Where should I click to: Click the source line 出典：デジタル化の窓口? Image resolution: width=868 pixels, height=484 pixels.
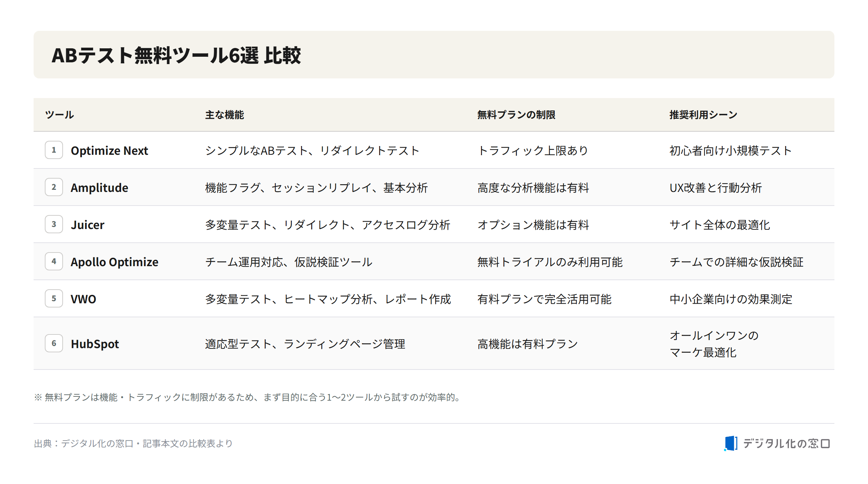133,443
